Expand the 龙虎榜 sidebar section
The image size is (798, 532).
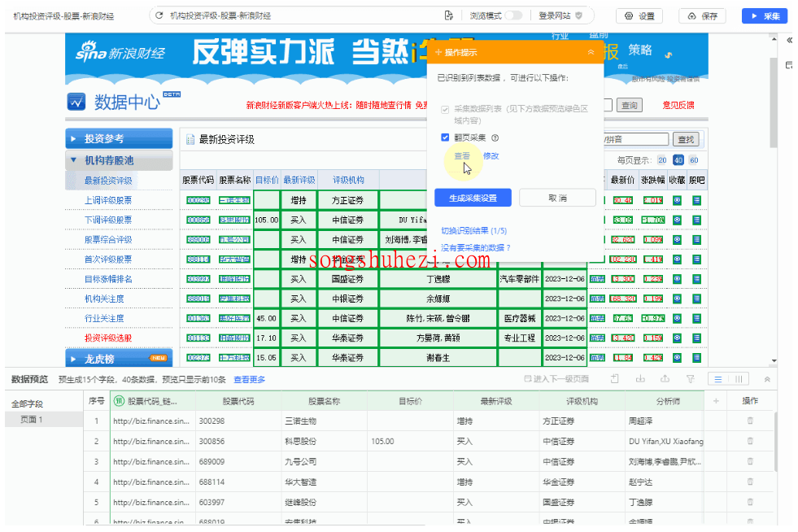click(119, 359)
